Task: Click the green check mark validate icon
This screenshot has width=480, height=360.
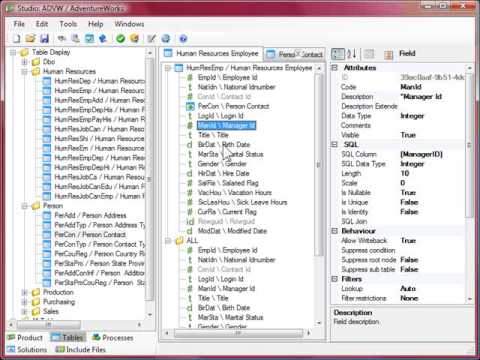Action: [x=120, y=38]
